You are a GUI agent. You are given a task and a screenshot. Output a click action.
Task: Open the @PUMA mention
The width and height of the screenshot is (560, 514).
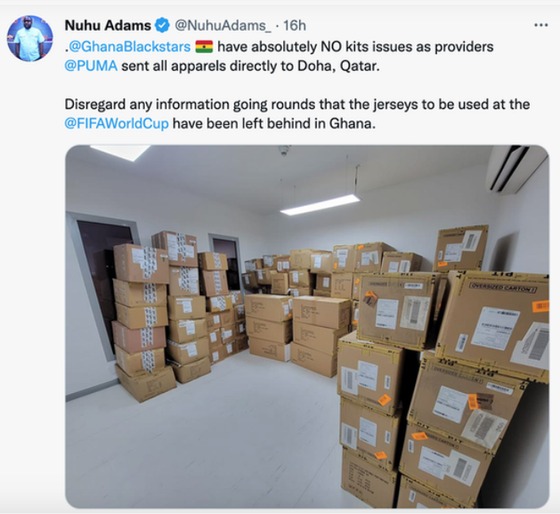91,66
